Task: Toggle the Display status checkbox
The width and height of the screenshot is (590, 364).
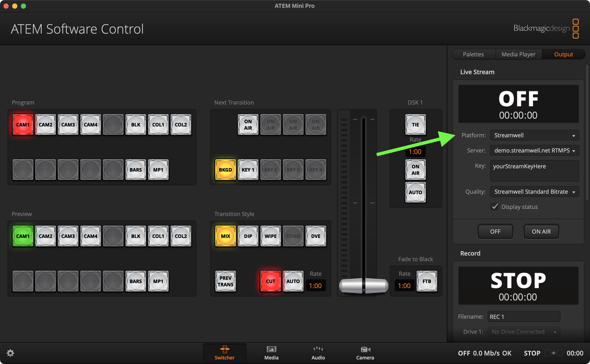Action: point(495,207)
